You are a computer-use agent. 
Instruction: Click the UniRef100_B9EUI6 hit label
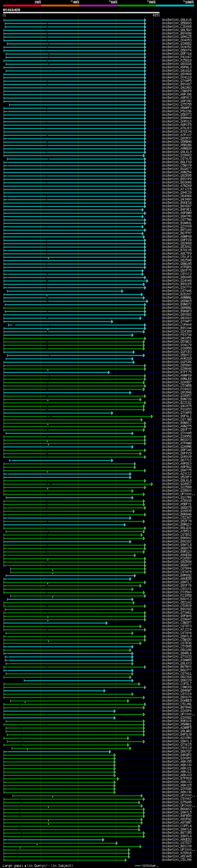pos(177,721)
